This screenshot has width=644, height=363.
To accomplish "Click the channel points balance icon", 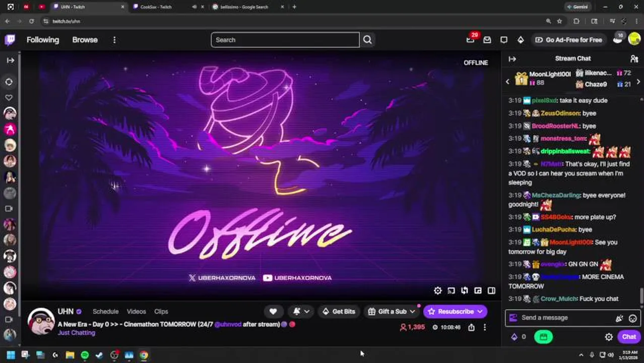I will coord(514,337).
